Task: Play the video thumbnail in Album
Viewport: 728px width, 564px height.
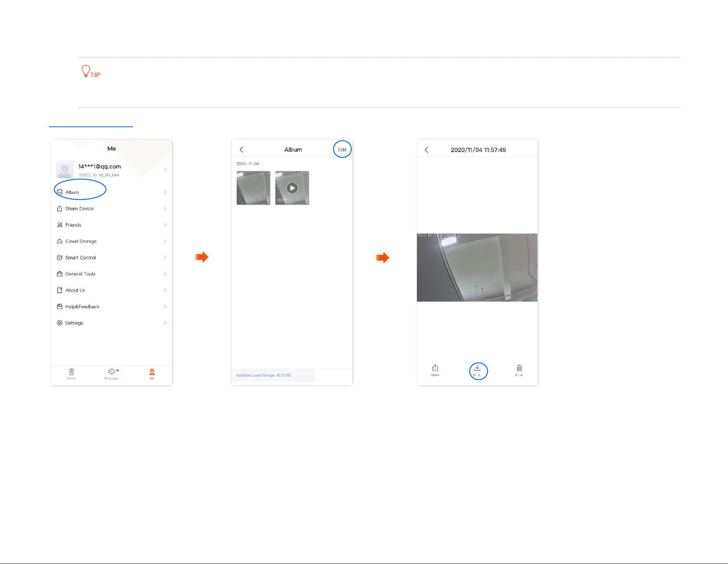Action: 292,188
